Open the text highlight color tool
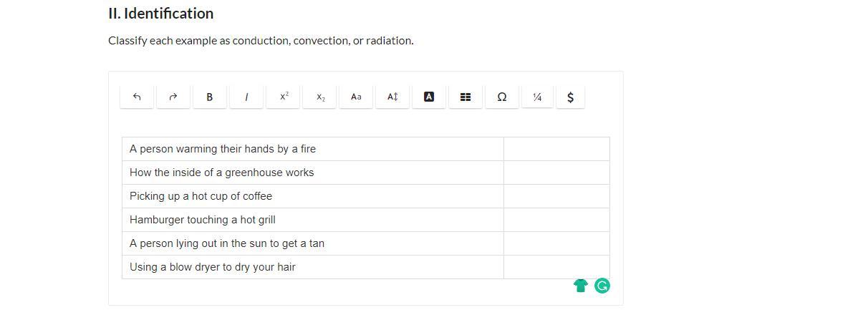This screenshot has height=320, width=868. point(429,97)
